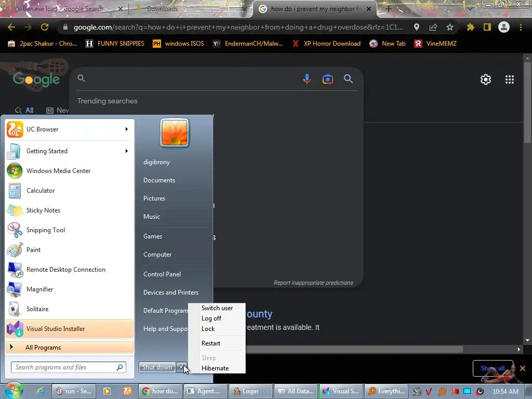Click Search programs and files field

68,367
